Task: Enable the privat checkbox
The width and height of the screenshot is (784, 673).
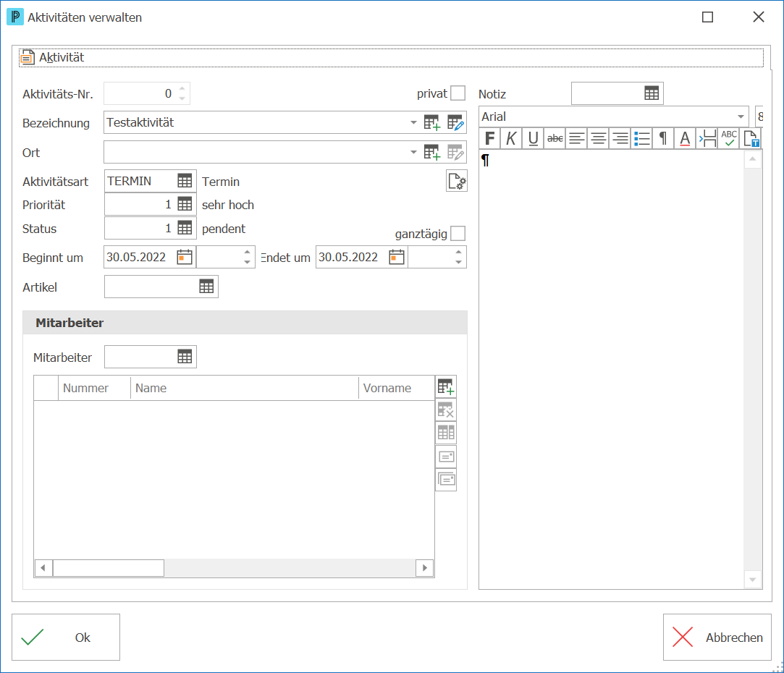Action: [x=458, y=93]
